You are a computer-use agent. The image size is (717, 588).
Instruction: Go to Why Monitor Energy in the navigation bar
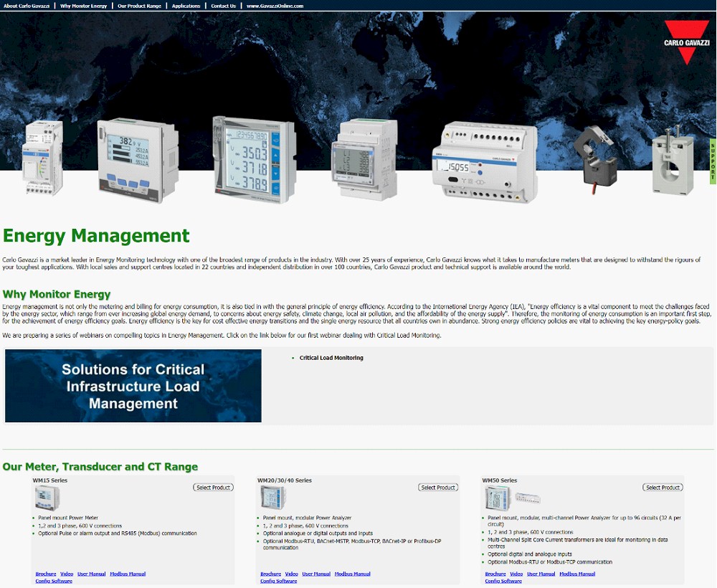tap(83, 6)
